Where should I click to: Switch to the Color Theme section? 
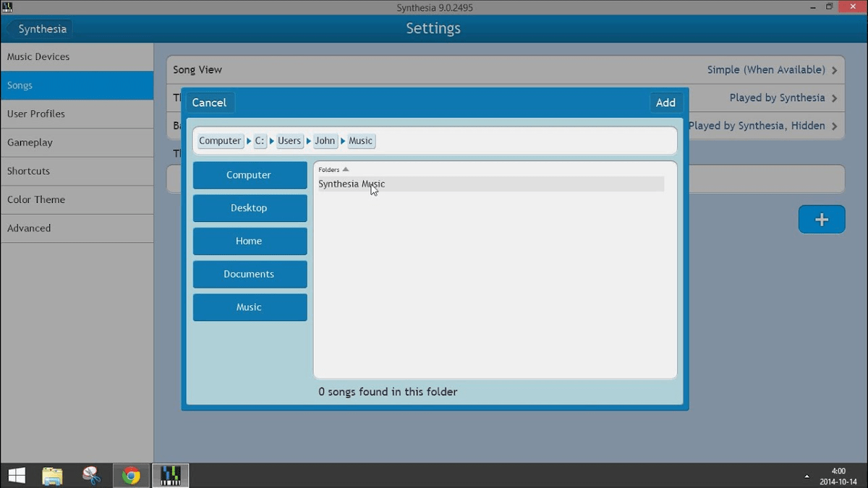tap(77, 200)
